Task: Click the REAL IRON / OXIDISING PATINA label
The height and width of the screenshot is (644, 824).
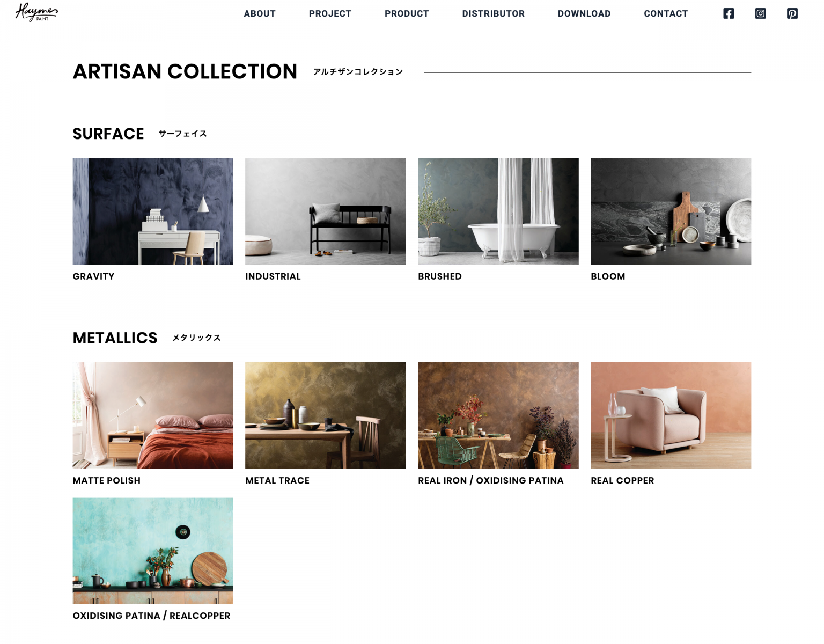Action: (x=491, y=481)
